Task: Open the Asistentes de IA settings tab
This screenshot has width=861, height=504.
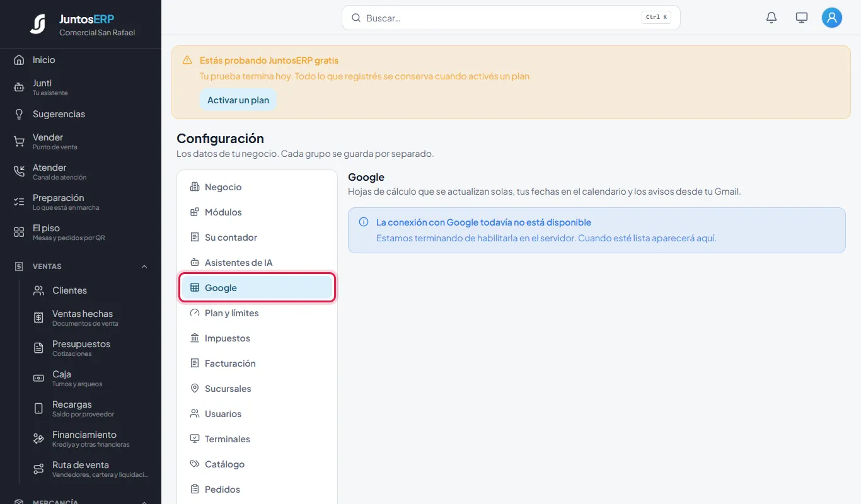Action: click(257, 263)
